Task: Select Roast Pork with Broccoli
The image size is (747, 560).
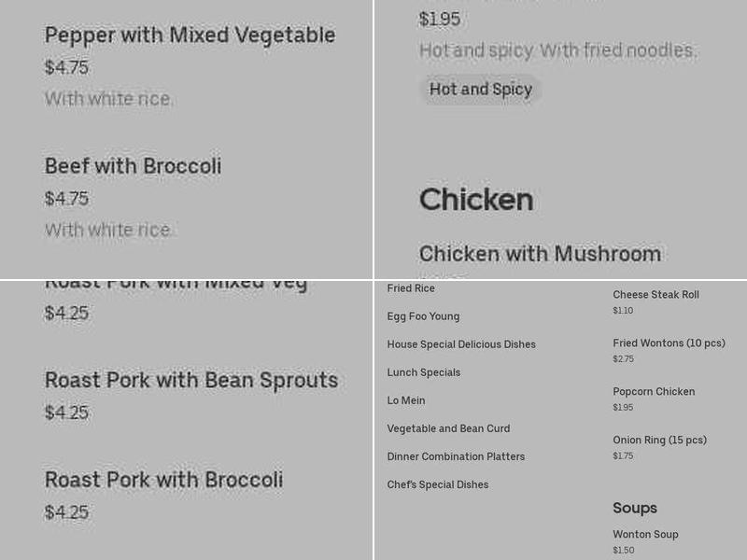Action: [164, 480]
